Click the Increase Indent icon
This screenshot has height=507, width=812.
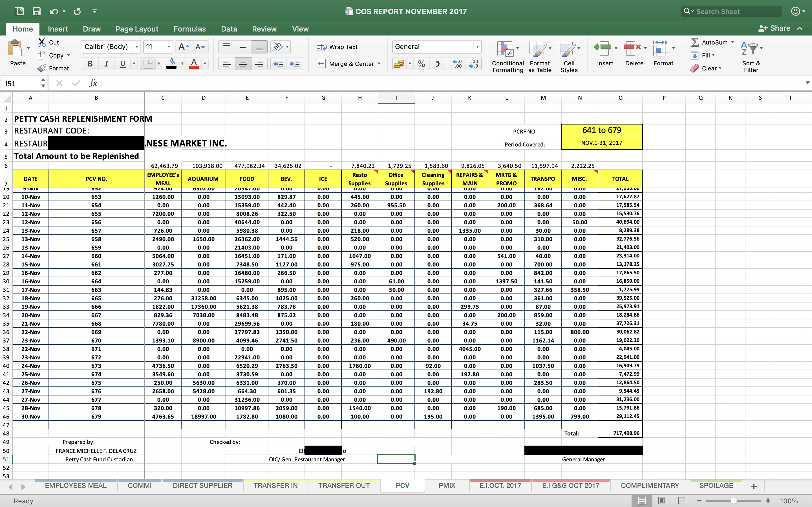point(295,64)
